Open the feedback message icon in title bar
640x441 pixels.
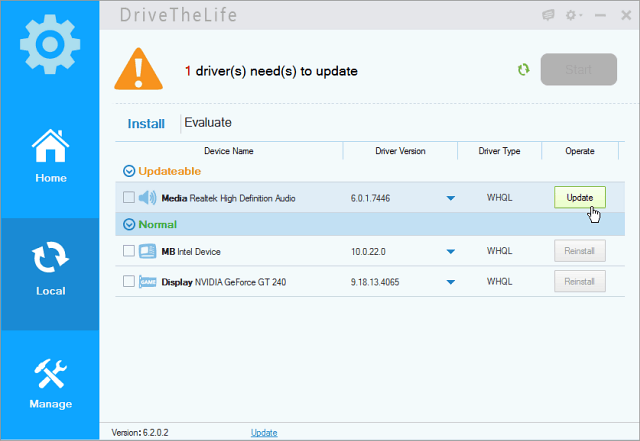548,15
